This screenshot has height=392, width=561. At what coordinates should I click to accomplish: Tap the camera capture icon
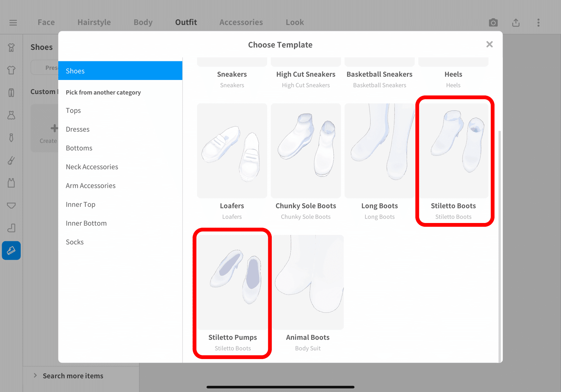[x=493, y=23]
